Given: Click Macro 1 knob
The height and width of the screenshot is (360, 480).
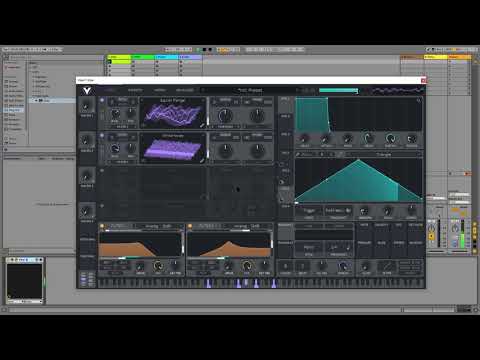Looking at the screenshot, I should pyautogui.click(x=86, y=106).
